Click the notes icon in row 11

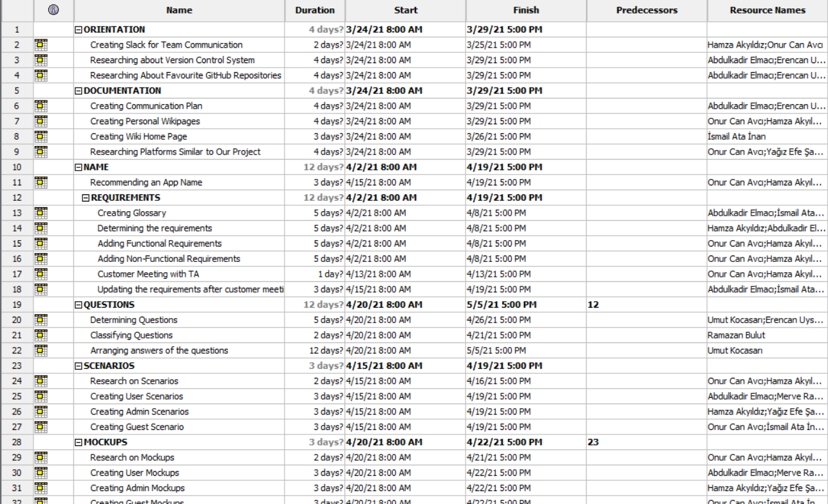point(41,183)
